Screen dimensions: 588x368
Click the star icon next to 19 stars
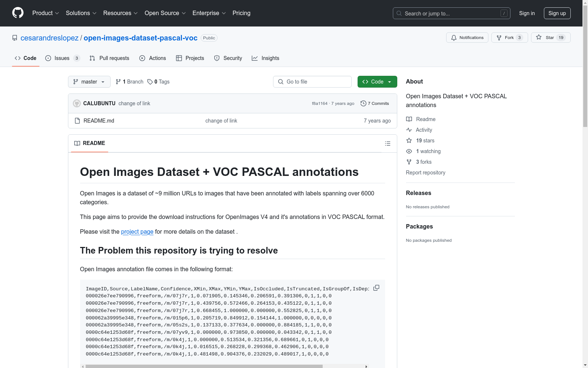point(409,141)
